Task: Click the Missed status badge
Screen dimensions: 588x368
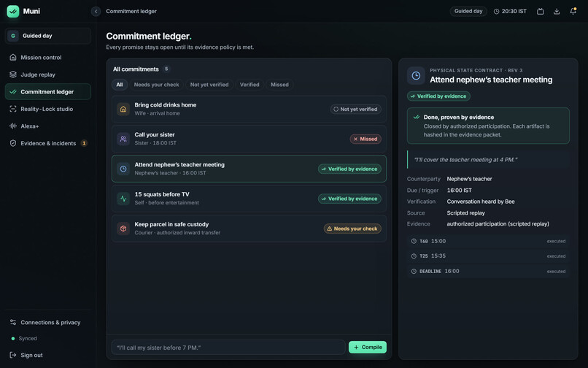Action: [365, 139]
